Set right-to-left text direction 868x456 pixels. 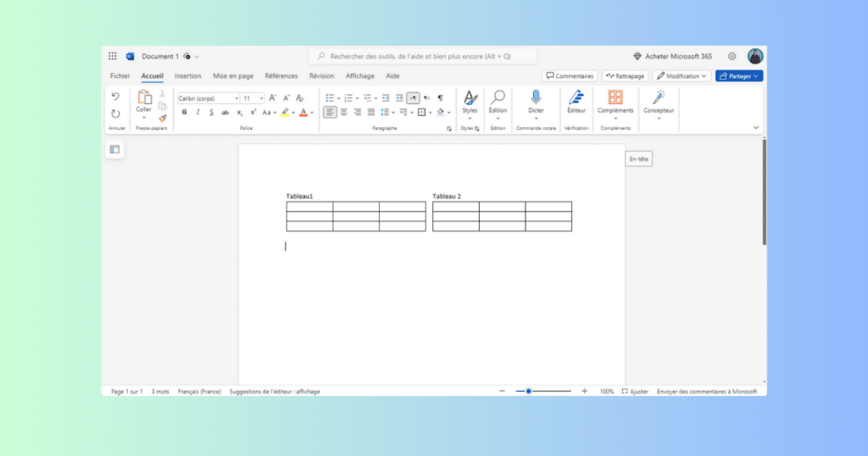coord(427,98)
